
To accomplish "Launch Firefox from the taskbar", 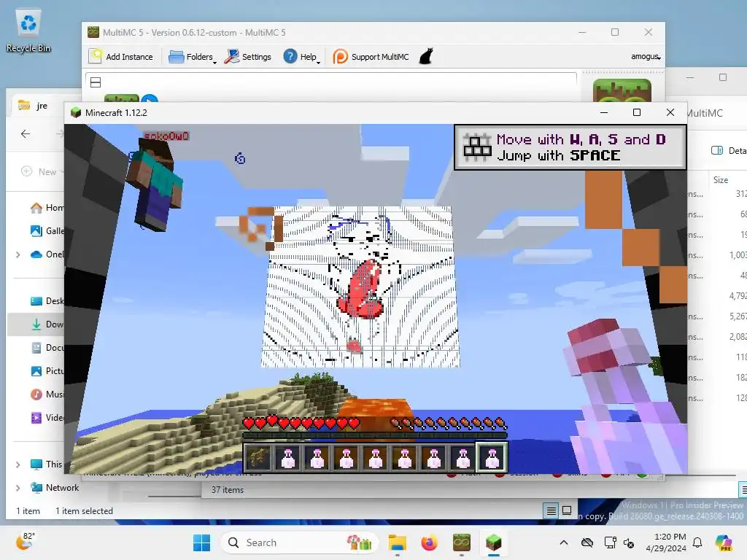I will pos(429,542).
